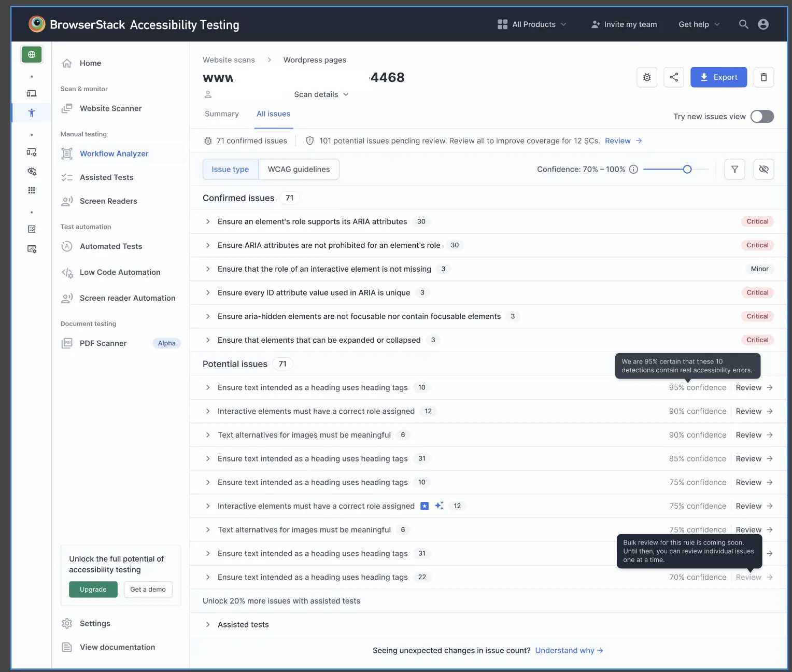The width and height of the screenshot is (792, 672).
Task: Expand 'Ensure ARIA attributes are not prohibited' row
Action: pos(208,245)
